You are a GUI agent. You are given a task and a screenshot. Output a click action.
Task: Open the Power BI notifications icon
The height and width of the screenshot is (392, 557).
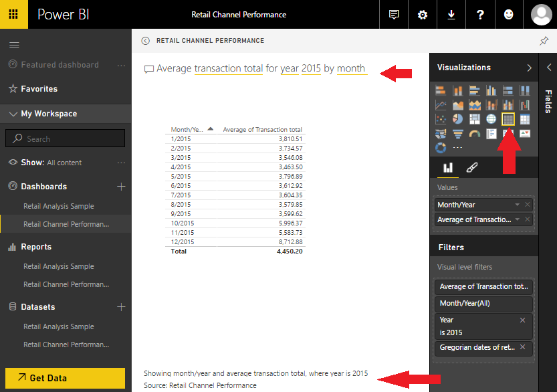coord(393,14)
